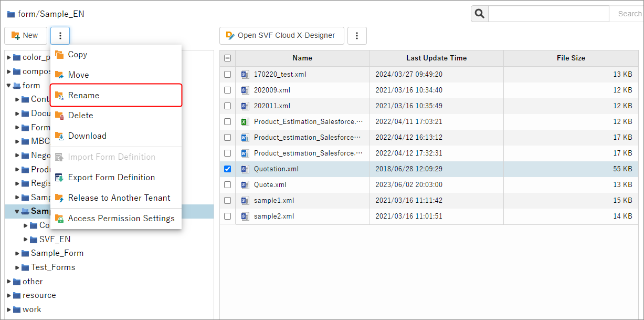Click the Export Form Definition icon
Screen dimensions: 644x320
point(59,178)
